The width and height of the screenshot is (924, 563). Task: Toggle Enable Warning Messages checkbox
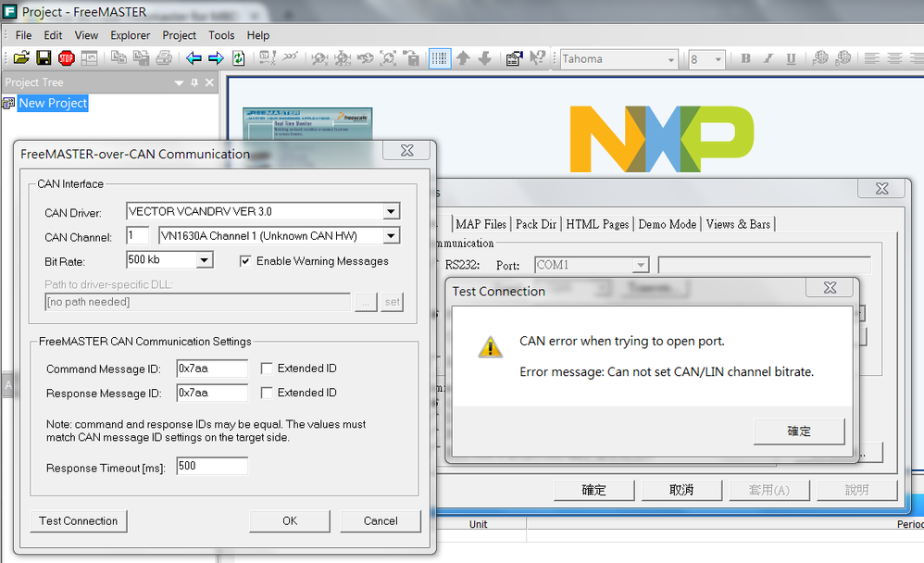click(x=245, y=261)
